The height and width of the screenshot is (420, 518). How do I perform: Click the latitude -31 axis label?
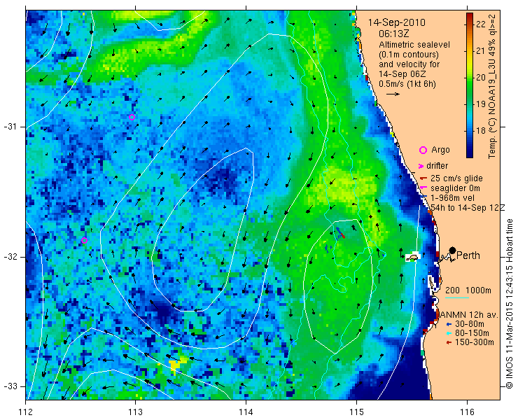(x=11, y=127)
